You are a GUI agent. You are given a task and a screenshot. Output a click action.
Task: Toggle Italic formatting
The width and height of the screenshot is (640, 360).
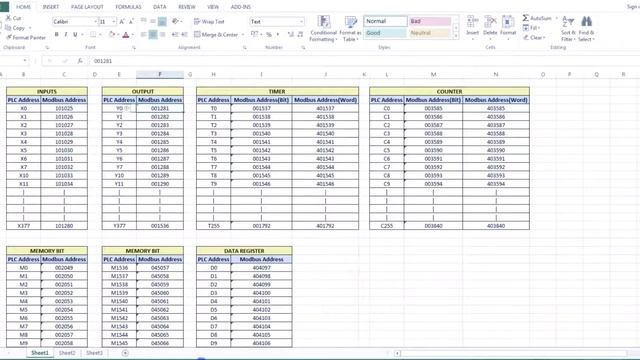66,35
